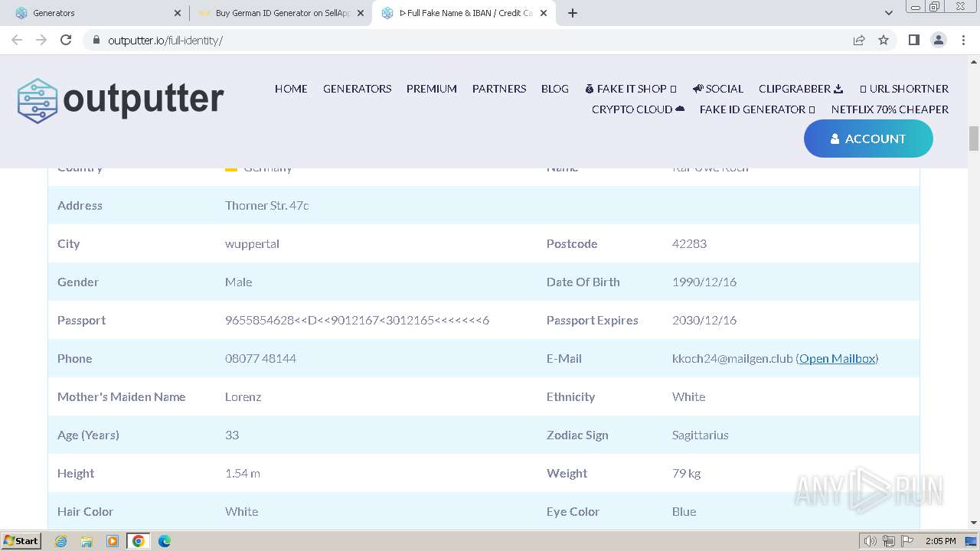Click the network tray icon

[x=889, y=541]
